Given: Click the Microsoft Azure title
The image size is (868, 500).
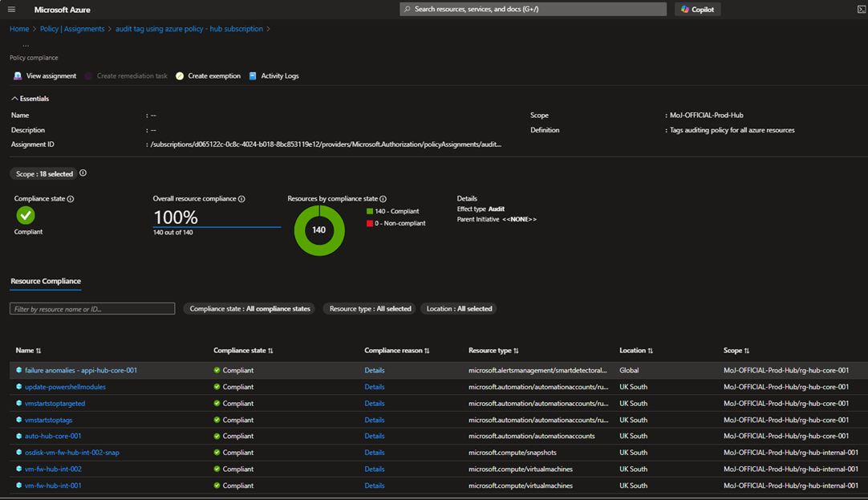Looking at the screenshot, I should (62, 10).
